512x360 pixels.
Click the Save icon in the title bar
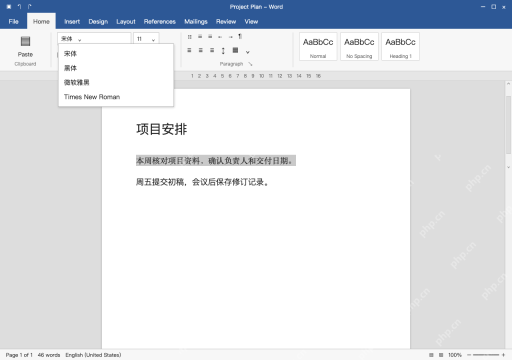click(9, 7)
